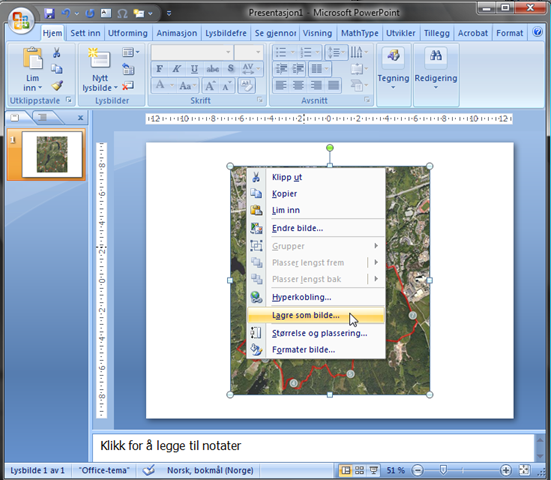The height and width of the screenshot is (480, 551).
Task: Increase list indent level
Action: point(298,69)
